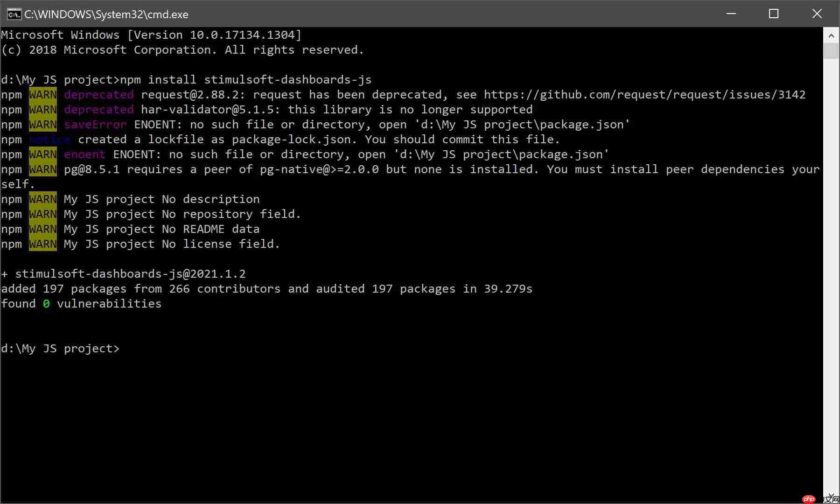Screen dimensions: 840x504
Task: Click the npm install stimulsoft-dashboards-js command text
Action: 246,80
